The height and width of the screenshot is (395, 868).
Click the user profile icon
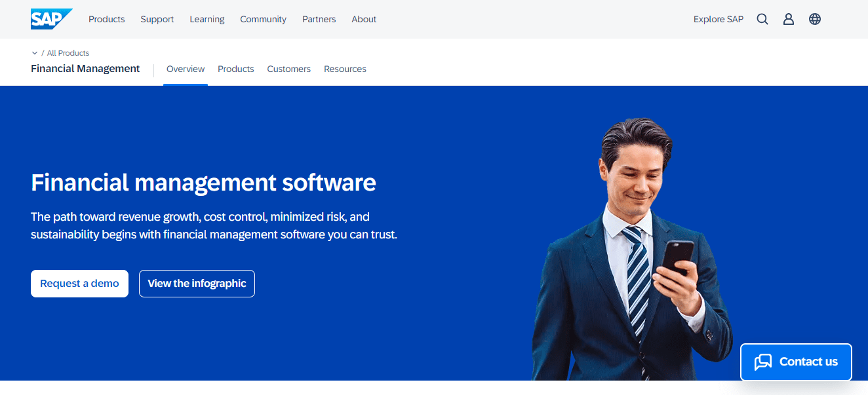point(788,19)
